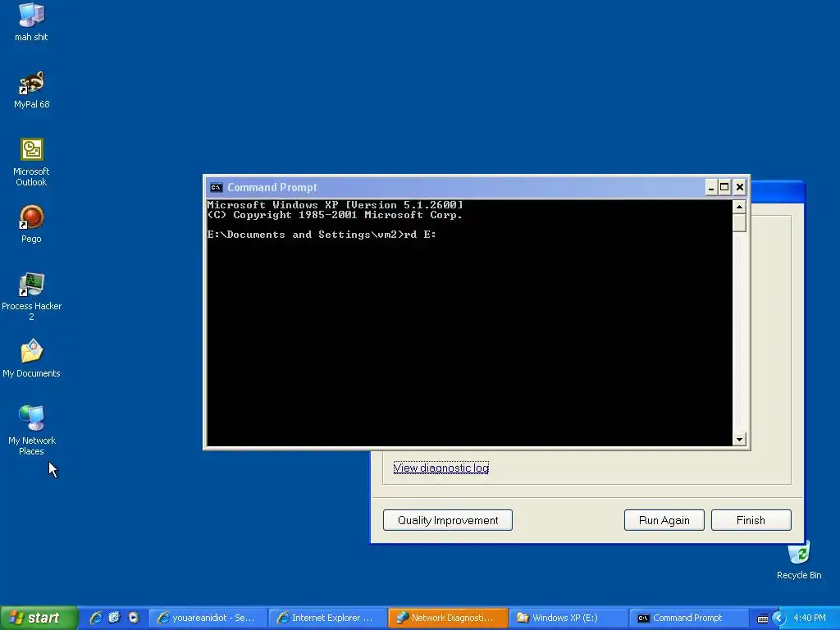Switch to Network Diagnostics taskbar button
840x630 pixels.
tap(447, 618)
